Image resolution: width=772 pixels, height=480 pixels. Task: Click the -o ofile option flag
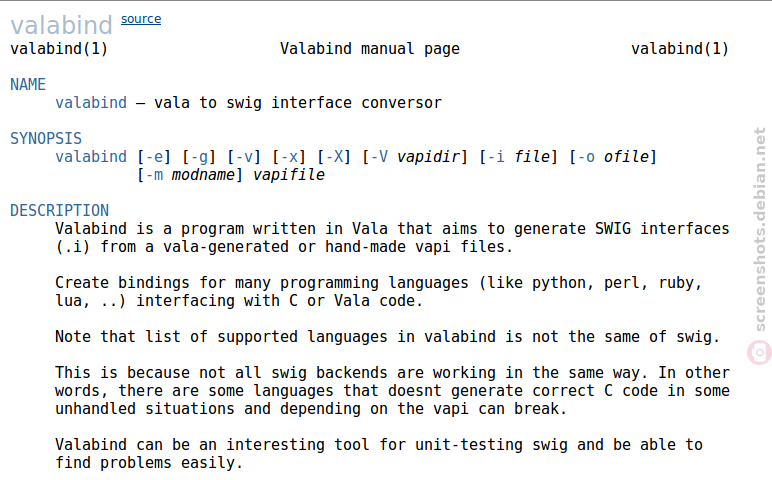pyautogui.click(x=586, y=157)
